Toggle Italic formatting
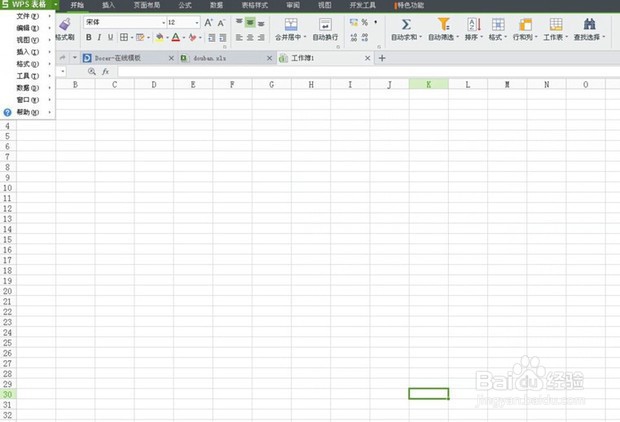620x422 pixels. (99, 38)
